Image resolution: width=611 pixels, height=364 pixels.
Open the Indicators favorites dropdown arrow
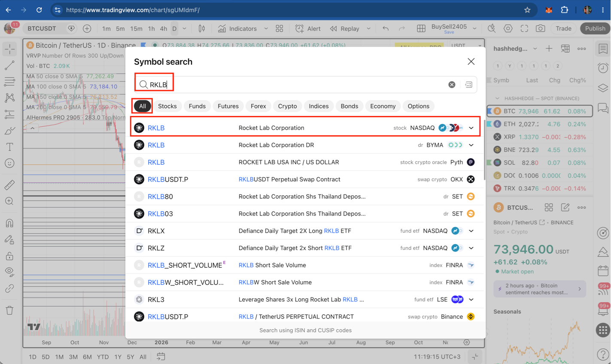click(266, 29)
